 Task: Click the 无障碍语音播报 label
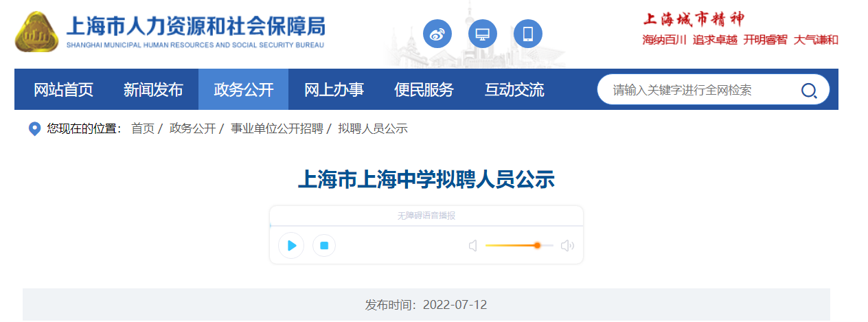pos(426,216)
